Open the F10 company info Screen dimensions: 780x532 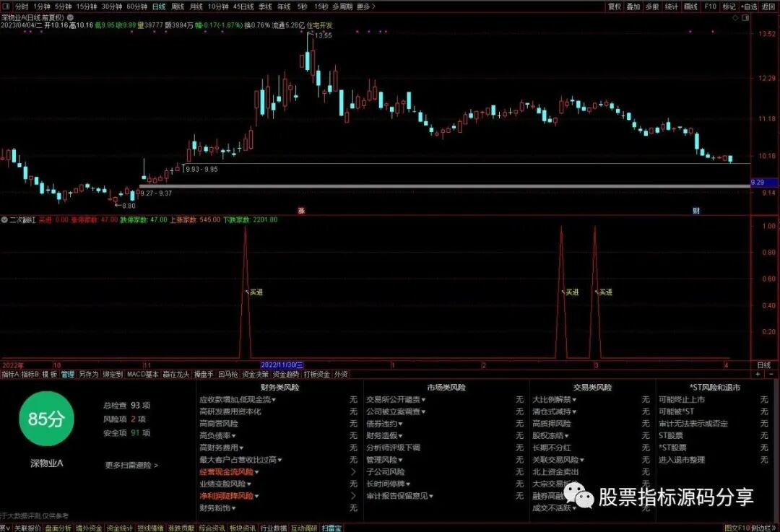pos(710,6)
